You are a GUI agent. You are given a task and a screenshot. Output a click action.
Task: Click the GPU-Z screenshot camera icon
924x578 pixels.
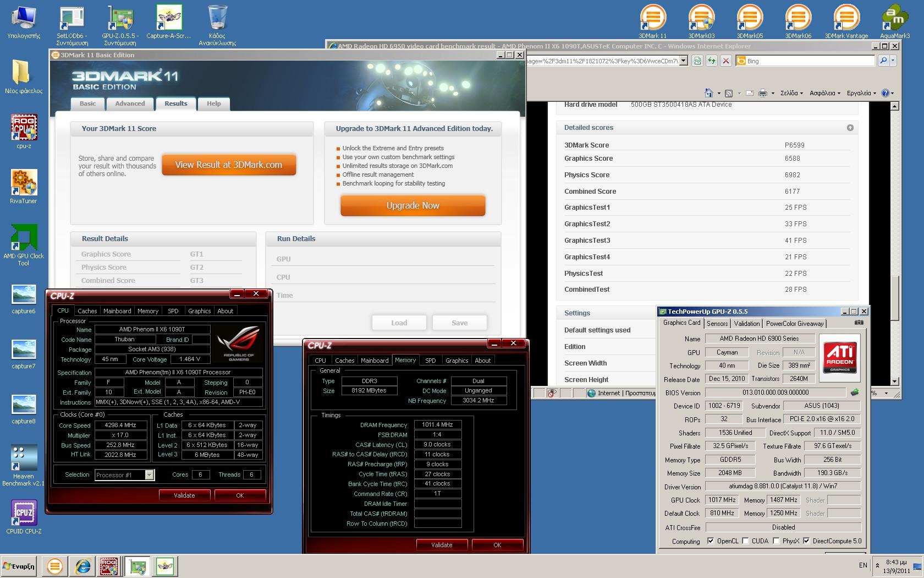(859, 323)
